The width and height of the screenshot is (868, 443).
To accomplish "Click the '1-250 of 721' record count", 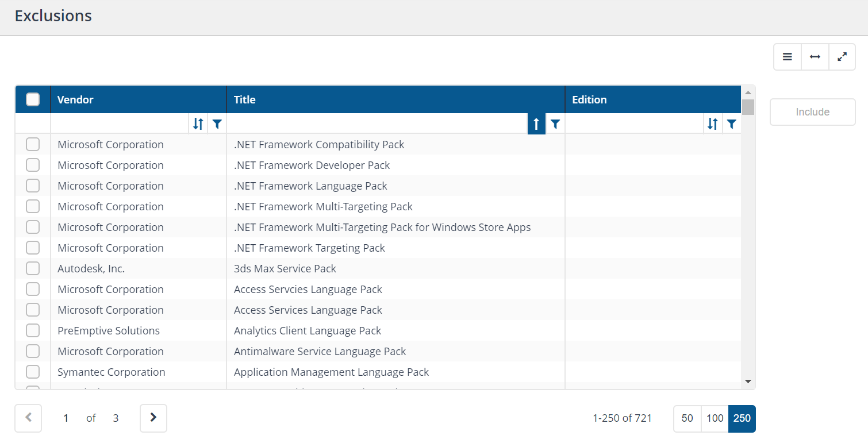I will (x=622, y=418).
